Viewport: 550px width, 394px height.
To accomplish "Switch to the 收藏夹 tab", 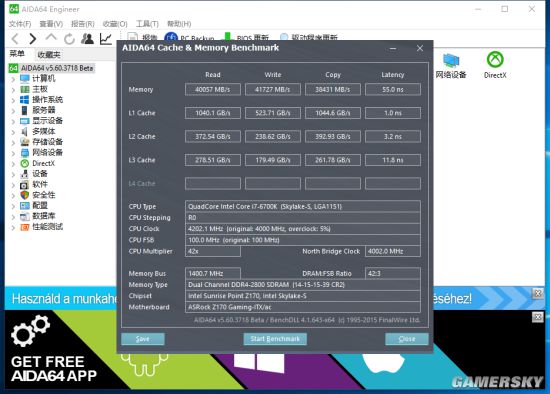I will [49, 55].
